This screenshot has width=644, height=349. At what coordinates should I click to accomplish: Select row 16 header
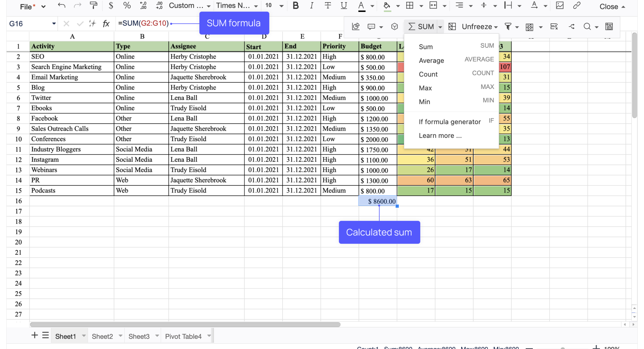coord(18,201)
